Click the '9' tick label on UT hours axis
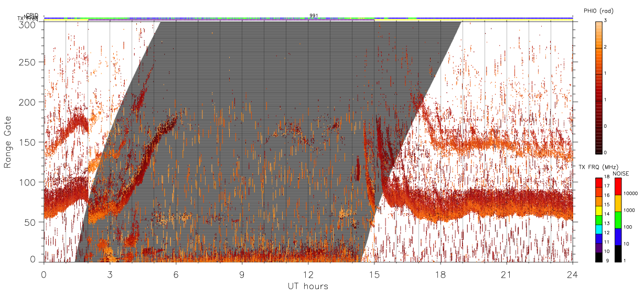The width and height of the screenshot is (644, 297). tap(242, 274)
